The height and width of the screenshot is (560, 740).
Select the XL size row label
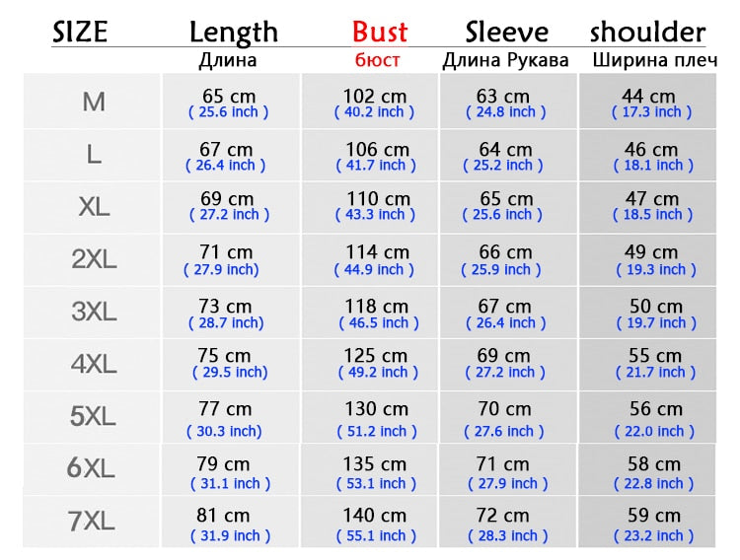[94, 207]
